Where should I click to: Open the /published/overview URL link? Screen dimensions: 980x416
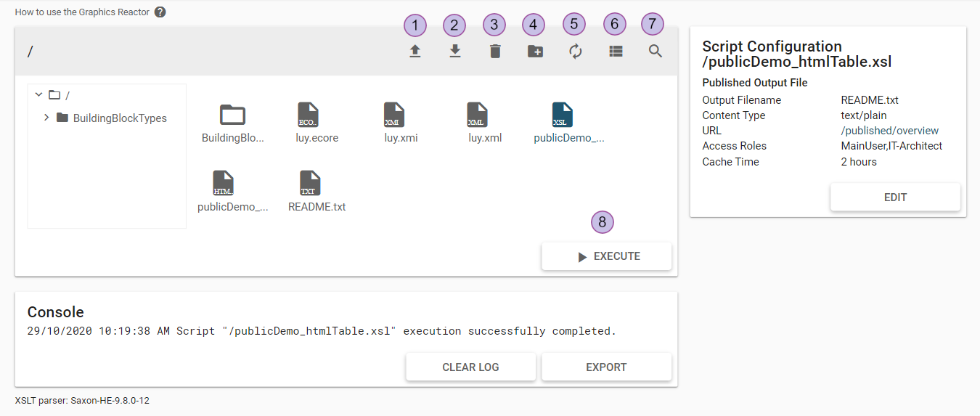click(x=889, y=131)
